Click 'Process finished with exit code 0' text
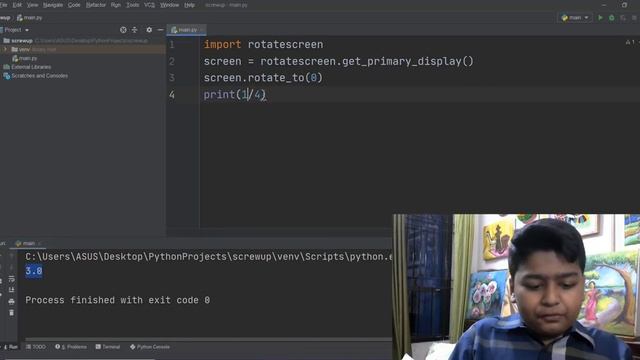Image resolution: width=640 pixels, height=360 pixels. [118, 300]
